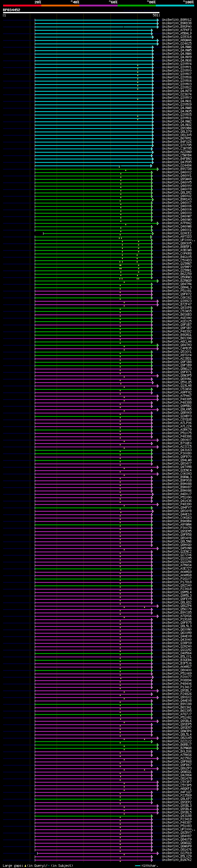This screenshot has height=868, width=197.
Task: Open hit UniRef100_Q4JNW6
Action: click(177, 47)
